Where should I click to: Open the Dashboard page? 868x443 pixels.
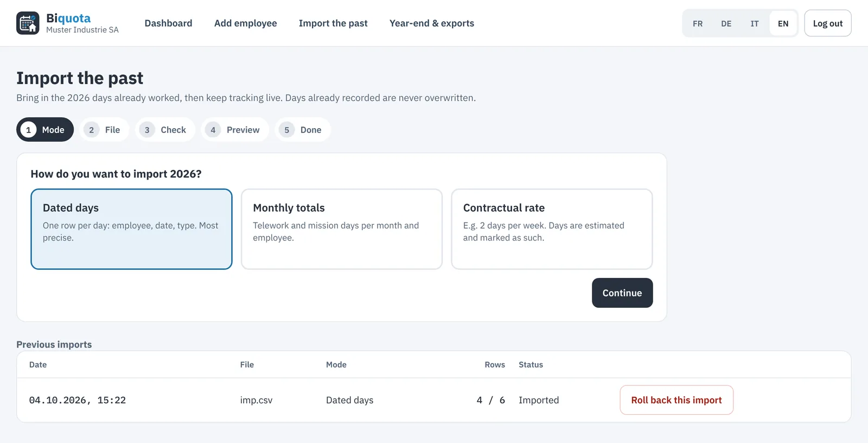(x=168, y=23)
